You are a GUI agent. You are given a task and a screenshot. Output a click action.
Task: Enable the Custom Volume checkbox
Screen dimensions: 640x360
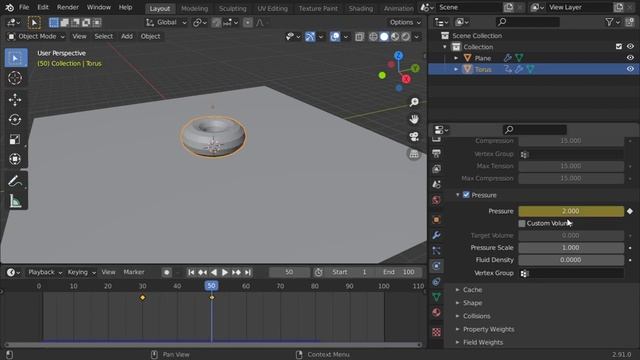(522, 223)
